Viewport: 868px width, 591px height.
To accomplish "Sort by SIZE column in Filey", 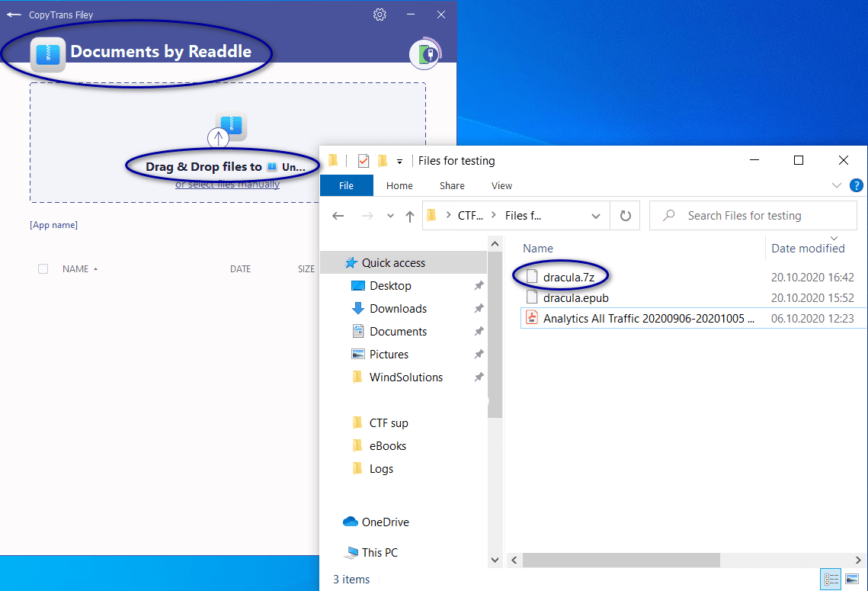I will (x=306, y=269).
